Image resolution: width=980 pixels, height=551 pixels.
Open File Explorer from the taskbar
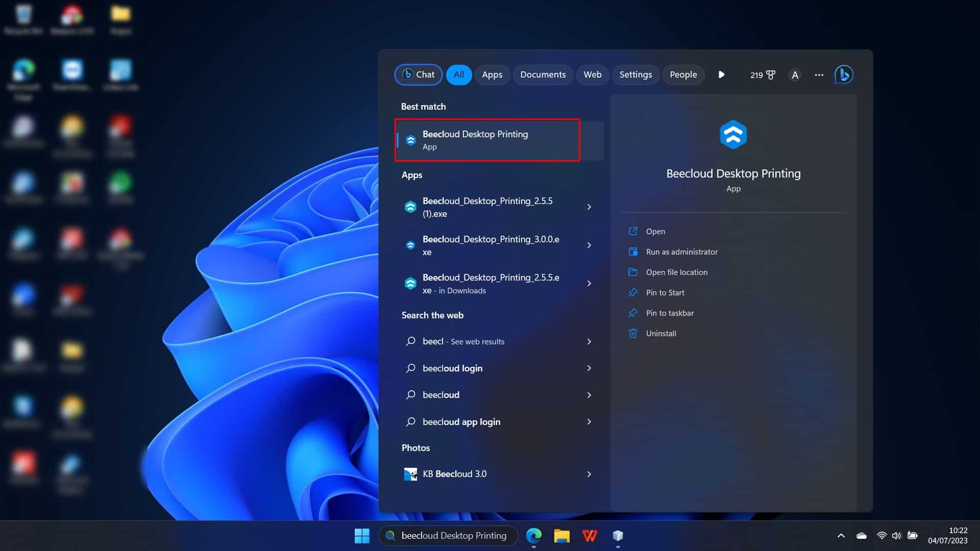[x=561, y=536]
